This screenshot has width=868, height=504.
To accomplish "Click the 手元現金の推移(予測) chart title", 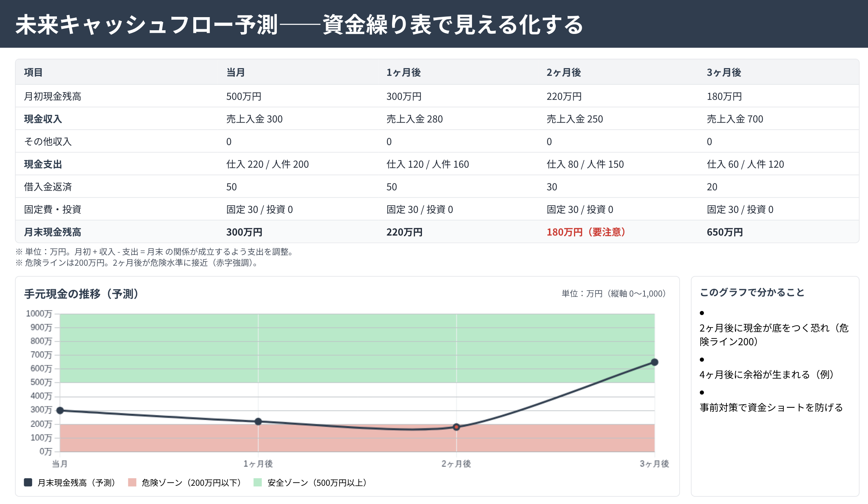I will coord(81,294).
